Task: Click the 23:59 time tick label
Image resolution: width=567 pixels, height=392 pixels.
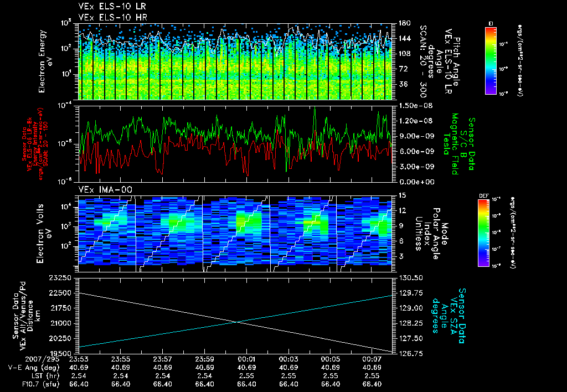Action: [x=205, y=359]
